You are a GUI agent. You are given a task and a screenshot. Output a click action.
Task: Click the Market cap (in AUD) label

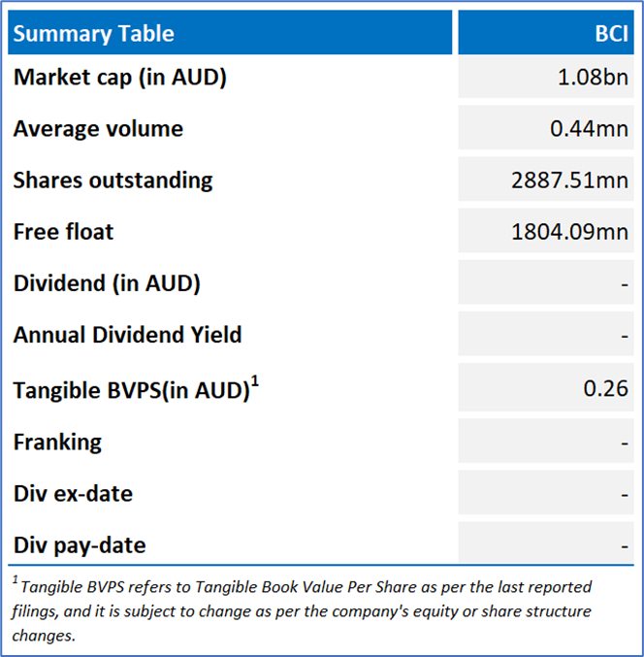pyautogui.click(x=119, y=78)
